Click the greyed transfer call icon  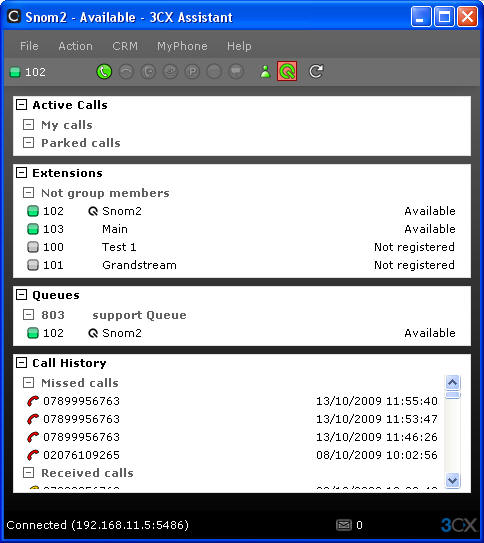click(x=149, y=72)
